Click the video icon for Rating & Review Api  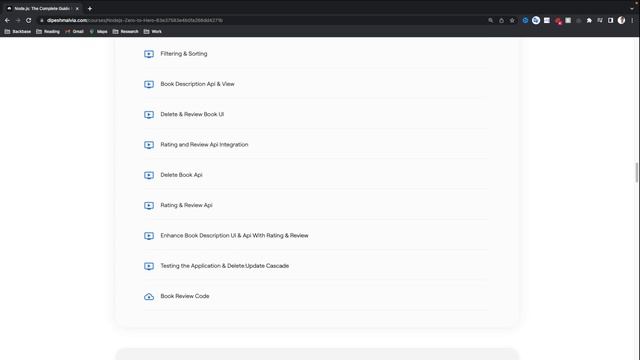coord(149,205)
